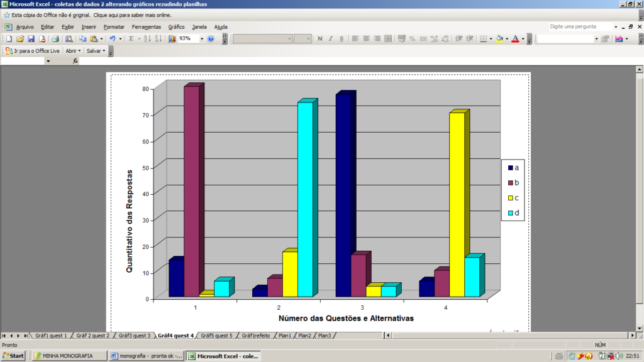Open the 93% zoom dropdown
Viewport: 644px width, 362px height.
coord(202,39)
